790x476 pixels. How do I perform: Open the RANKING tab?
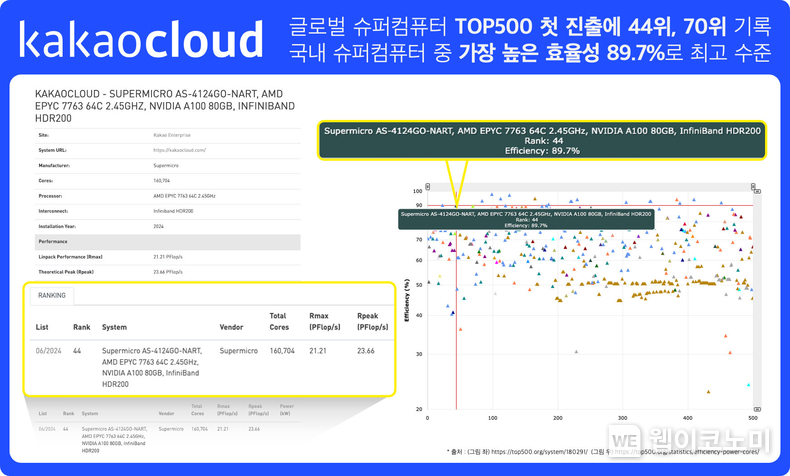click(x=52, y=295)
